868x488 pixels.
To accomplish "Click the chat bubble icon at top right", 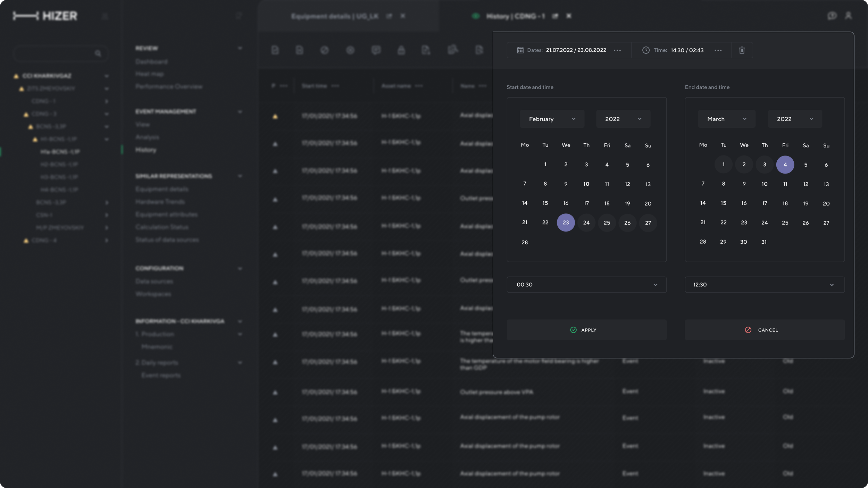I will 832,16.
